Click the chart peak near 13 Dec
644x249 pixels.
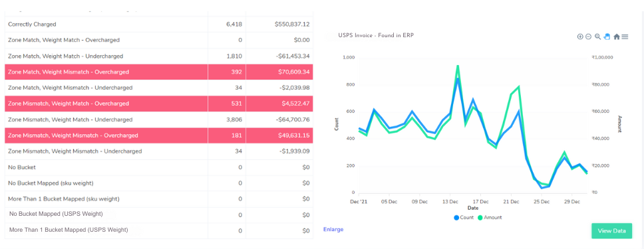tap(458, 66)
